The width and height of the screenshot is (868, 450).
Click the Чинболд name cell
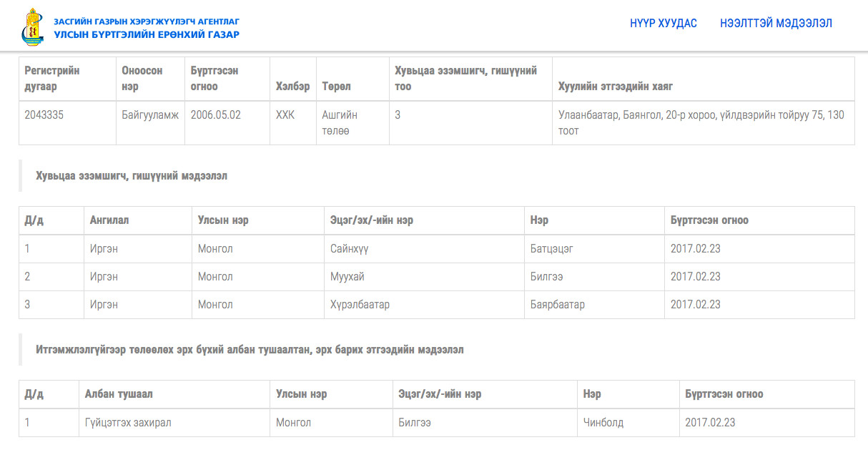tap(628, 423)
